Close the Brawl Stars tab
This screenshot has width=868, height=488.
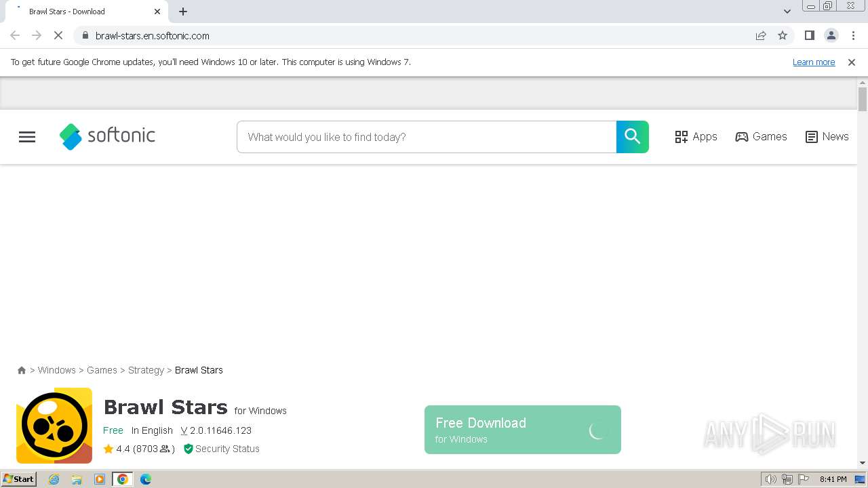[157, 12]
